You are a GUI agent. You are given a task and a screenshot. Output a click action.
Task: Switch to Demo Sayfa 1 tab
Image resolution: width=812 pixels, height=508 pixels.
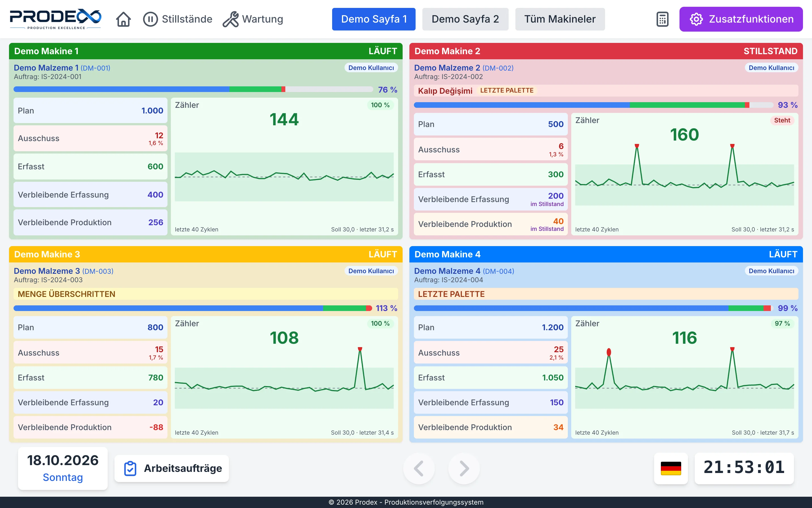click(x=374, y=19)
